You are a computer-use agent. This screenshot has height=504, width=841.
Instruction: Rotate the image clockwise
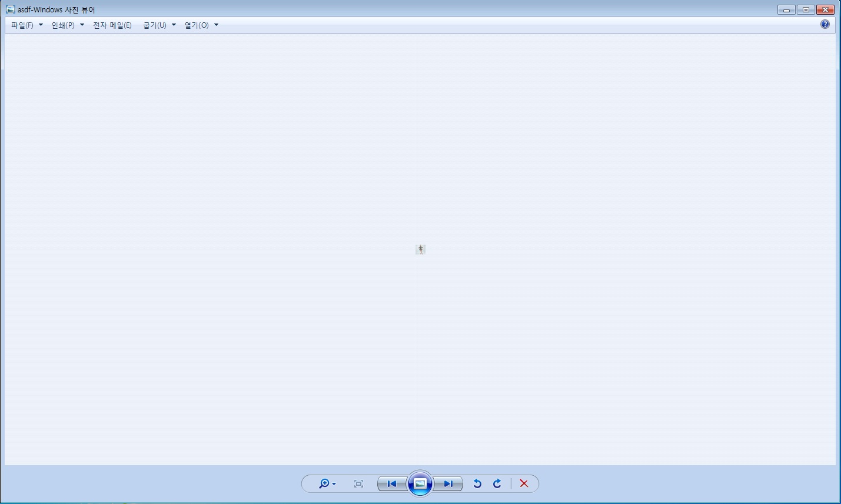coord(497,483)
